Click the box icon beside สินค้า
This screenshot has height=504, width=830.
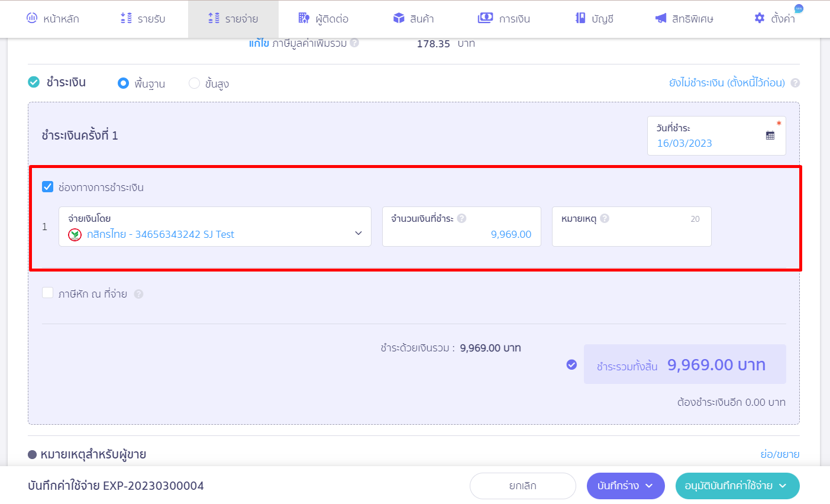(x=399, y=18)
